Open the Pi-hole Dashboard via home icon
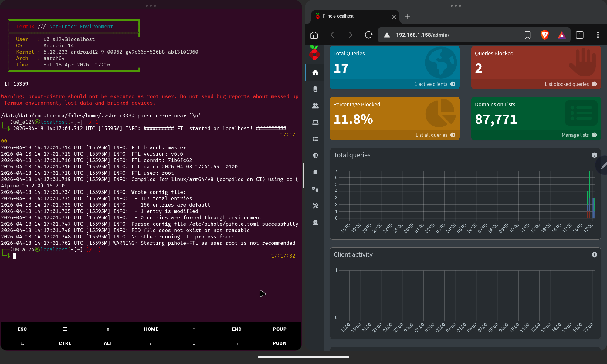 315,73
